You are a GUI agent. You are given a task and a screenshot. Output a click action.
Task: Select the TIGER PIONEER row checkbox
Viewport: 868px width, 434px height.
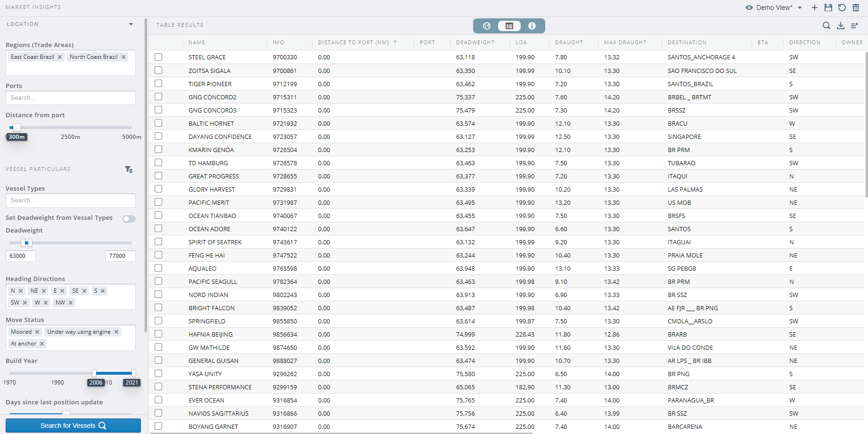pyautogui.click(x=158, y=83)
